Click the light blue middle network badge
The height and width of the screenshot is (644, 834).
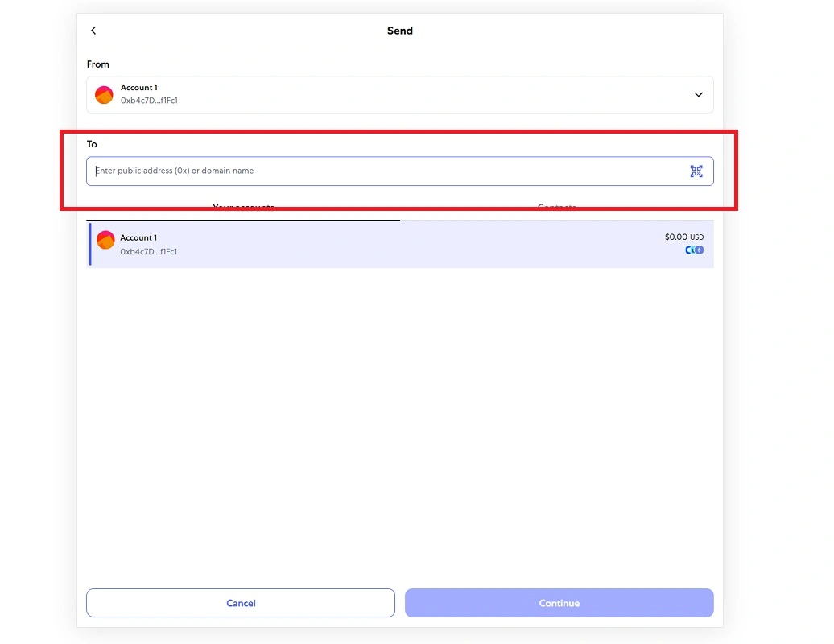pyautogui.click(x=693, y=250)
